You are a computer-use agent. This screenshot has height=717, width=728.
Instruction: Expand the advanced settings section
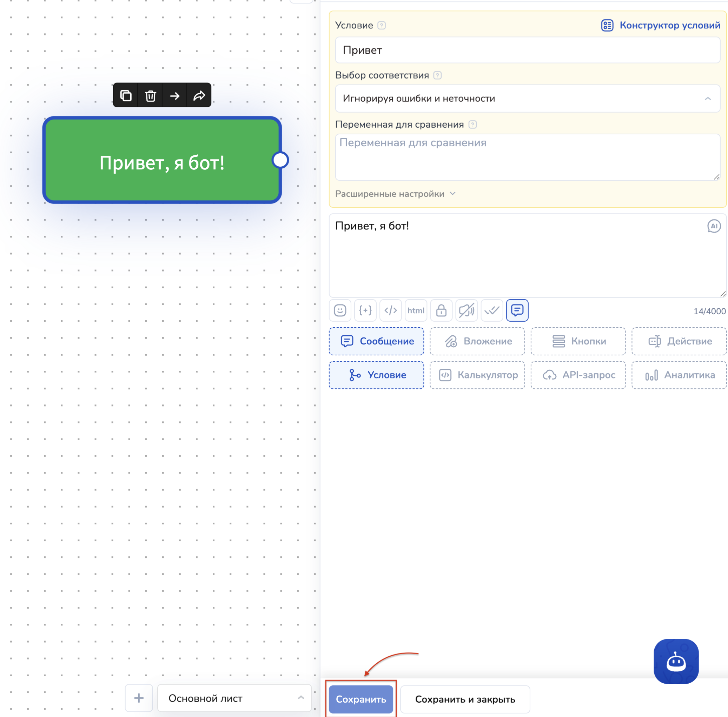[x=395, y=194]
